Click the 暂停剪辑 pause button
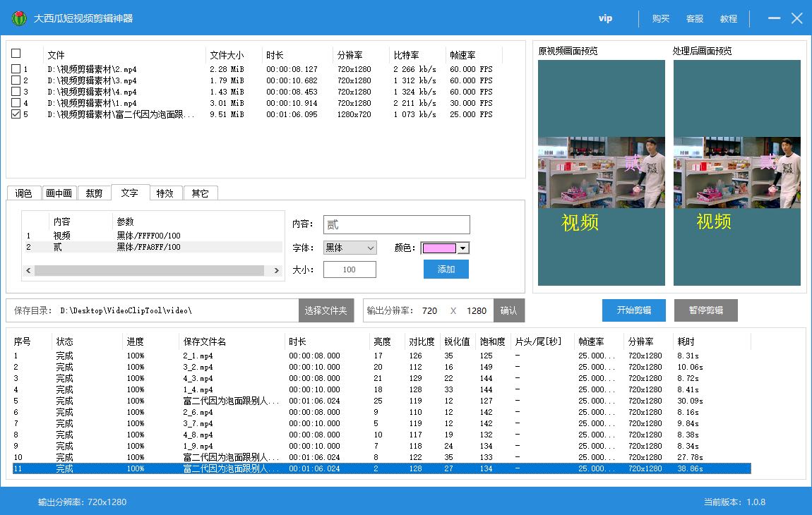The width and height of the screenshot is (812, 515). click(706, 310)
